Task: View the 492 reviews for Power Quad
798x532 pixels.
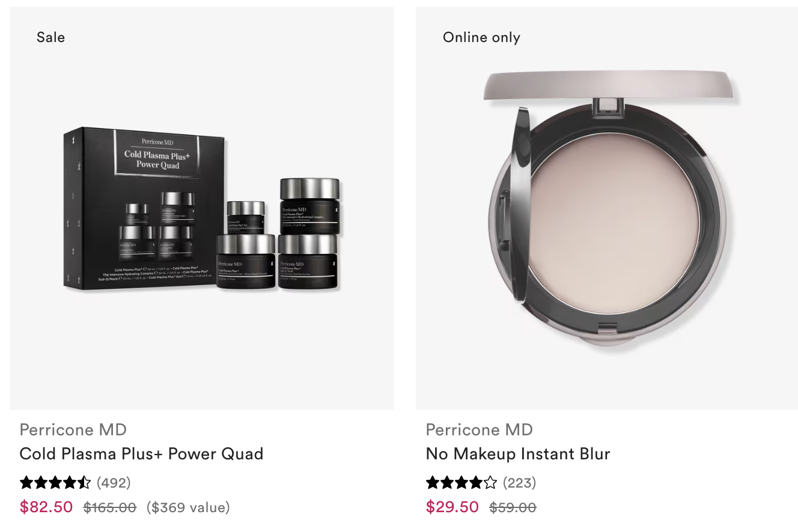Action: point(114,483)
